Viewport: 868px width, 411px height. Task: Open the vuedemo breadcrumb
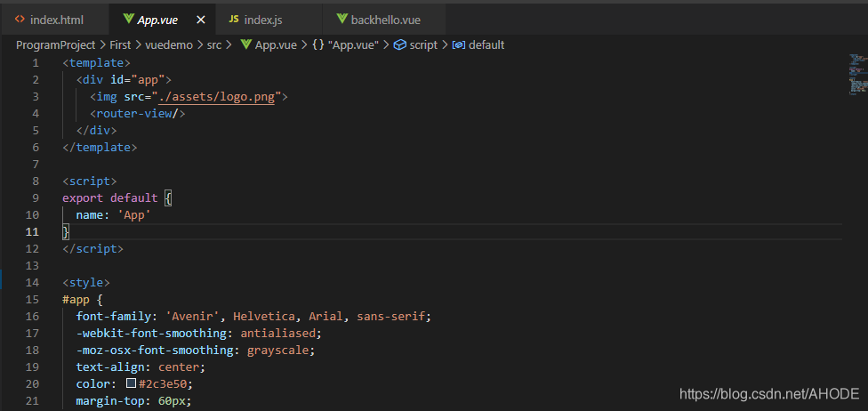(x=169, y=44)
